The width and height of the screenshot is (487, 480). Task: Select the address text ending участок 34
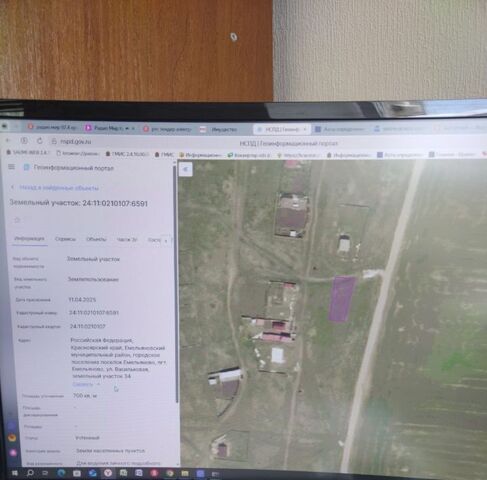point(119,358)
